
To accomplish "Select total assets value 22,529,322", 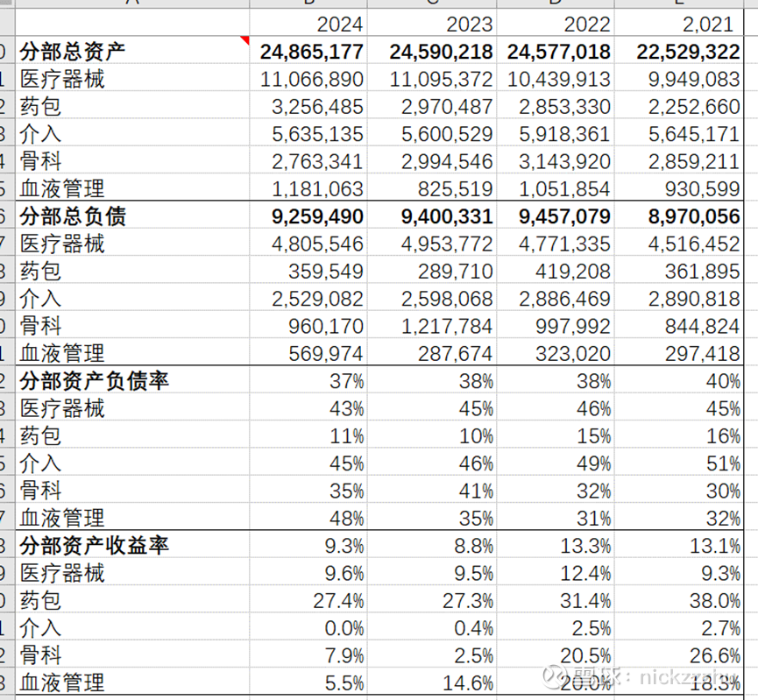I will [678, 50].
